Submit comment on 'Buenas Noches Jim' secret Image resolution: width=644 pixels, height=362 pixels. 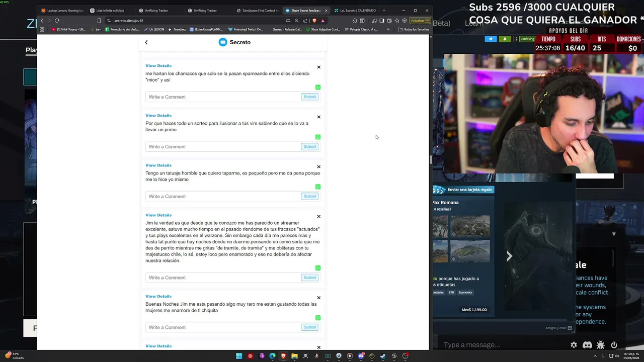coord(310,327)
